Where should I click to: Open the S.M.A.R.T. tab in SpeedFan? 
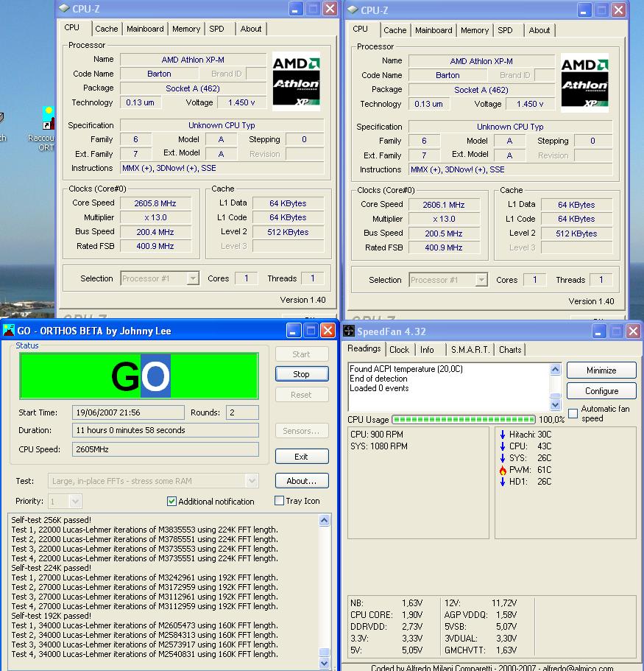(x=470, y=350)
